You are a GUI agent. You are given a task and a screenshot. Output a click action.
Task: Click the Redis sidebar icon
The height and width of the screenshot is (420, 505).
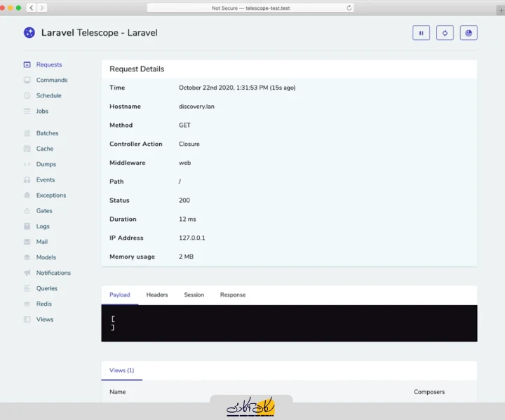click(27, 304)
